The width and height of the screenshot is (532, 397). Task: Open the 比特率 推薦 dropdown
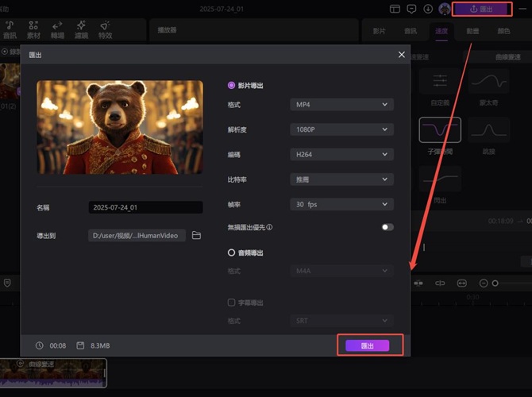tap(341, 179)
